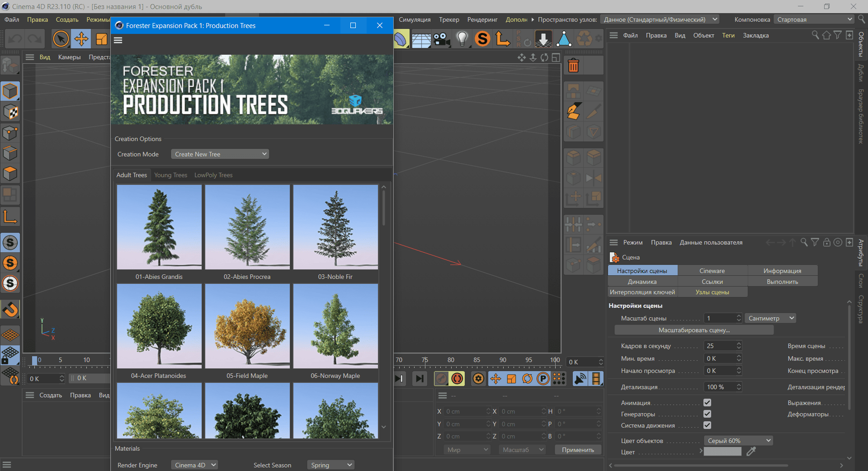Image resolution: width=868 pixels, height=471 pixels.
Task: Toggle rotation keying icon in timeline
Action: tap(527, 379)
